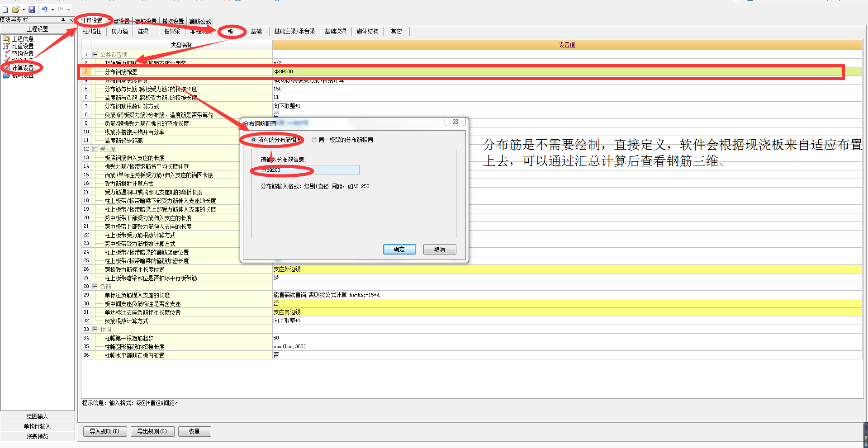Collapse the 受力筋 group
The height and width of the screenshot is (448, 868).
click(x=95, y=149)
